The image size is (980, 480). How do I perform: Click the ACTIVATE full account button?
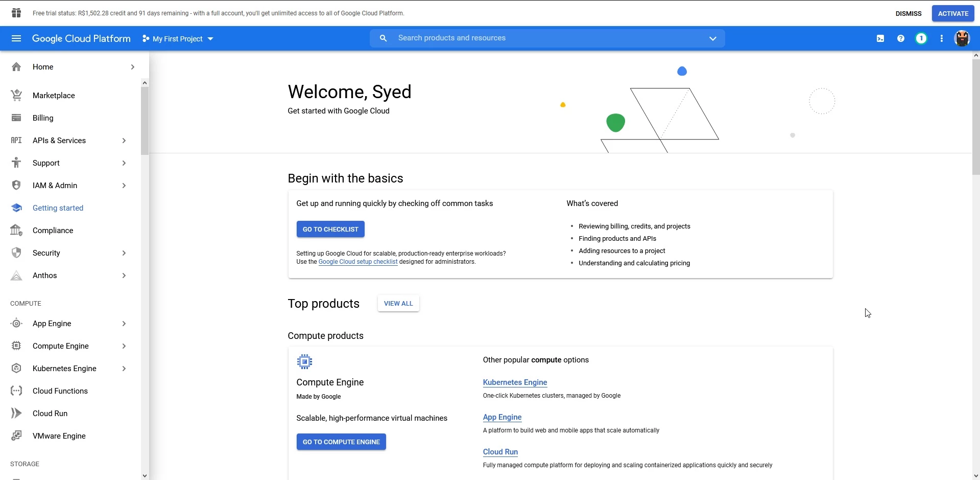953,13
